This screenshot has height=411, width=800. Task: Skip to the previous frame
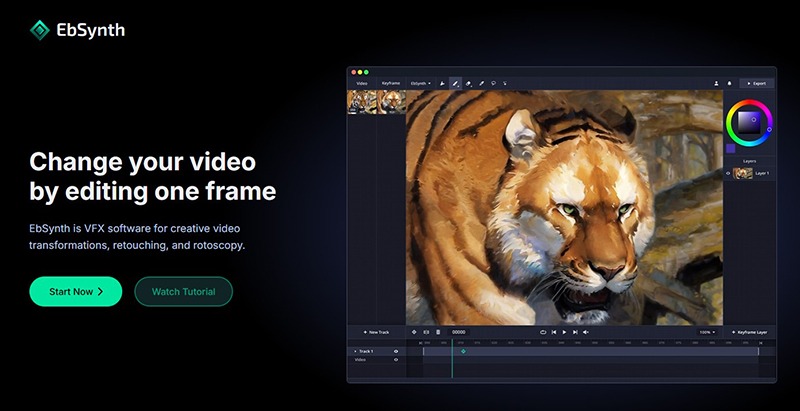[554, 332]
